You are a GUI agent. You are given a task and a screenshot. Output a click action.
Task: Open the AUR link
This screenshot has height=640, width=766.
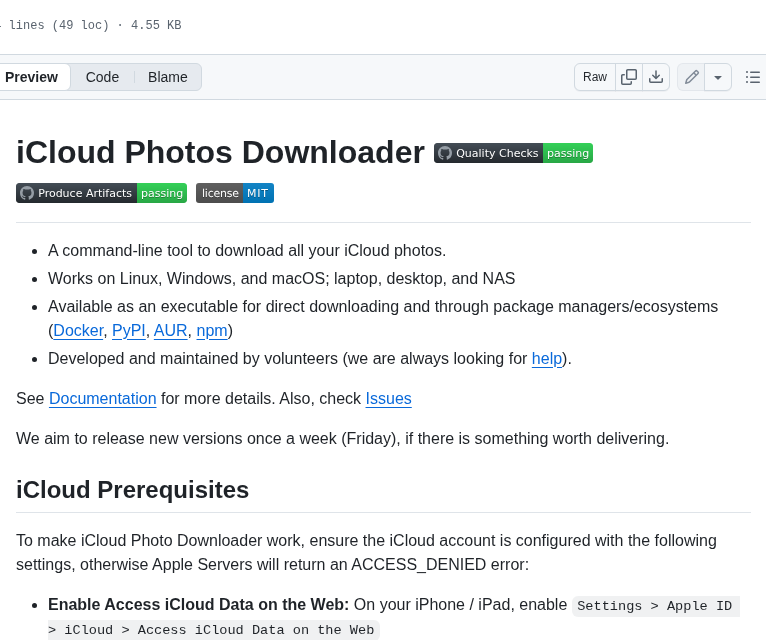tap(170, 331)
